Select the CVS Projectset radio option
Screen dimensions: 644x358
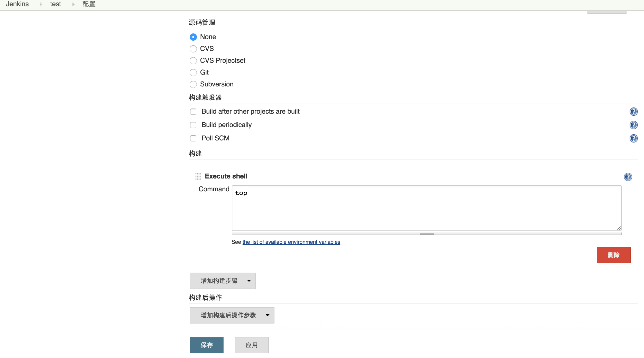click(x=193, y=61)
